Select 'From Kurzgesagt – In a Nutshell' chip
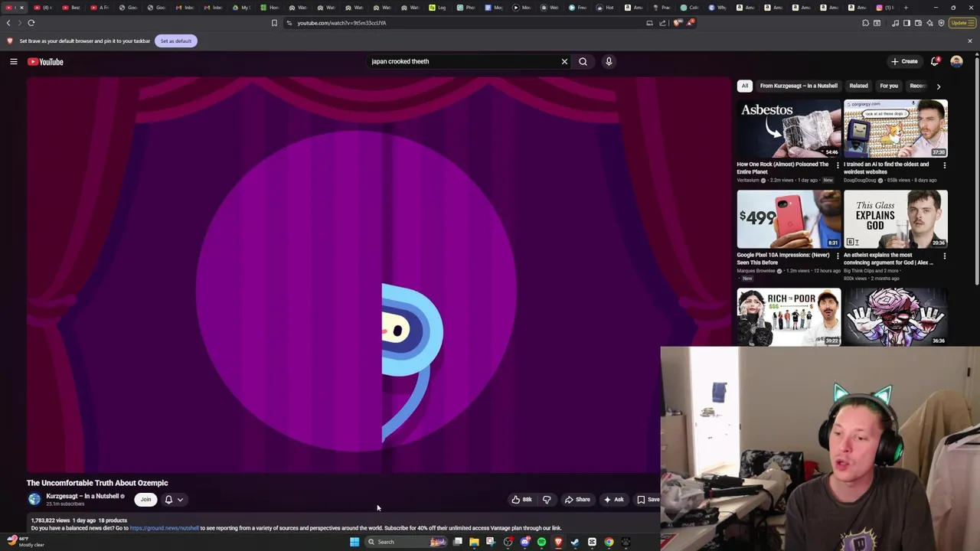 pos(799,86)
